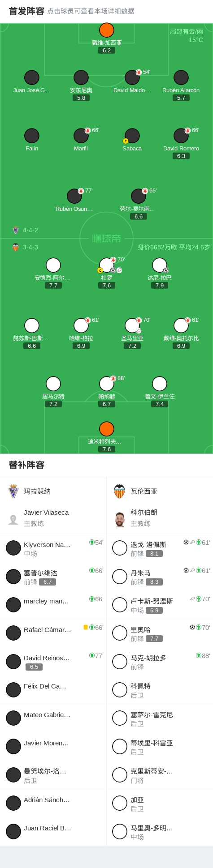The height and width of the screenshot is (868, 213).
Task: Select 帕纳赫 defender avatar
Action: click(x=107, y=384)
